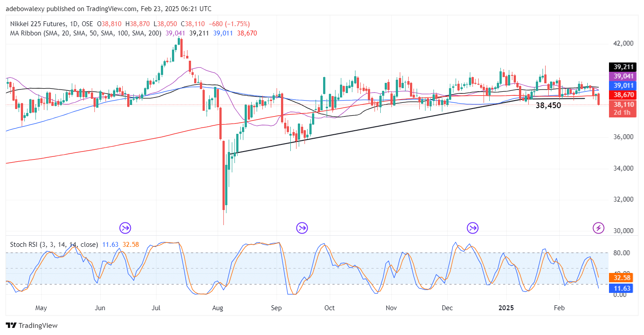Click the blue 11.63 value in Stoch RSI legend

coord(109,244)
